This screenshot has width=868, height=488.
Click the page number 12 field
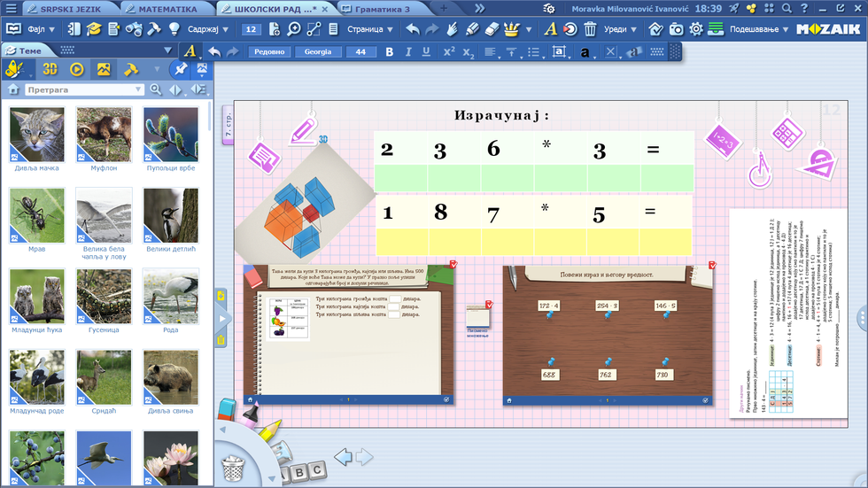click(x=251, y=29)
